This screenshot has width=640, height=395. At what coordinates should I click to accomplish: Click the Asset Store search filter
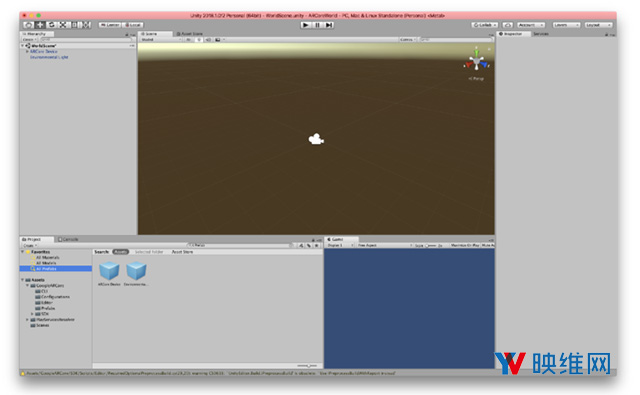182,252
